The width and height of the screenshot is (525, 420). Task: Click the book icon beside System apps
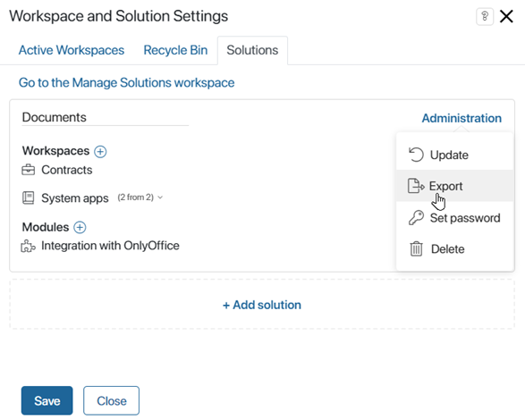pyautogui.click(x=28, y=197)
